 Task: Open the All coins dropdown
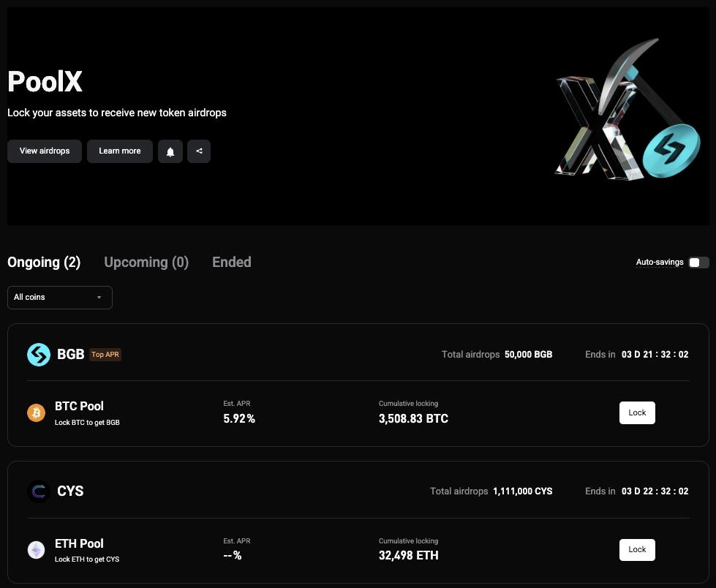(x=60, y=298)
